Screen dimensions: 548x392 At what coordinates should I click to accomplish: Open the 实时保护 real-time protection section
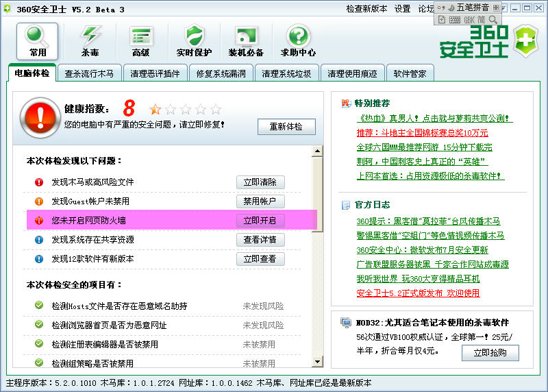pos(194,41)
